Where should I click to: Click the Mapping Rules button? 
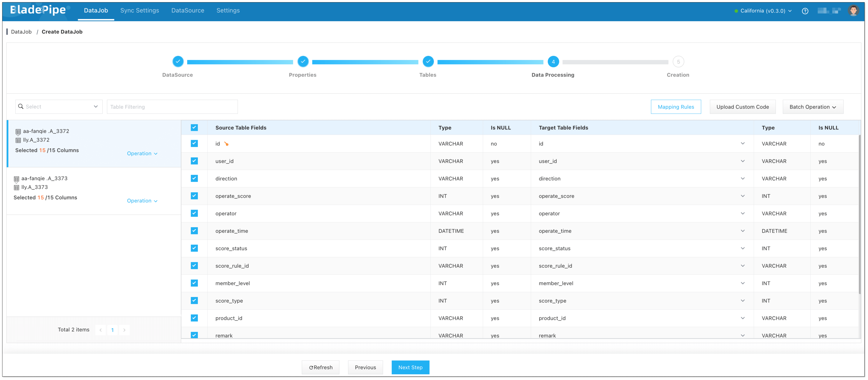676,107
